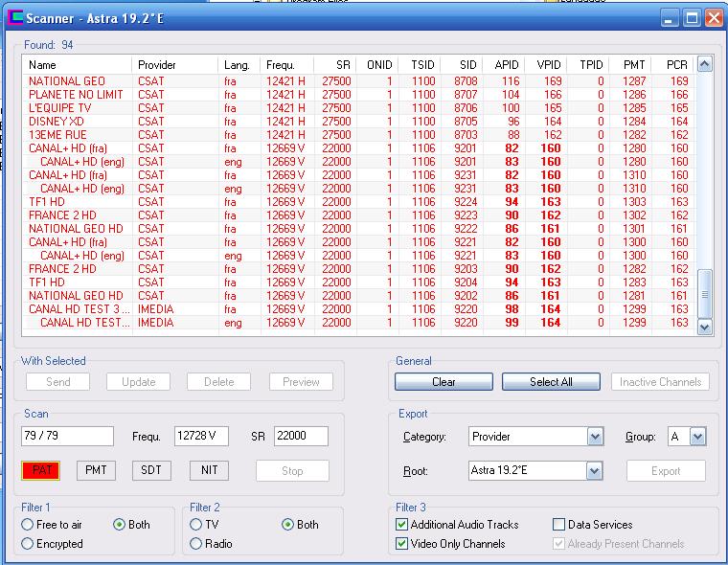Select FRANCE 2 HD row with SID 9203
This screenshot has width=728, height=565.
click(x=358, y=269)
